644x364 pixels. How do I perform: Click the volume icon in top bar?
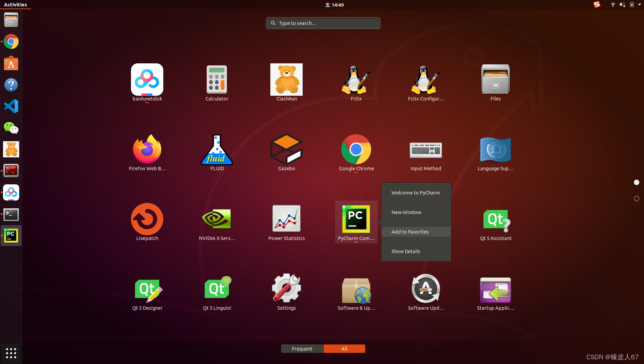(x=622, y=5)
